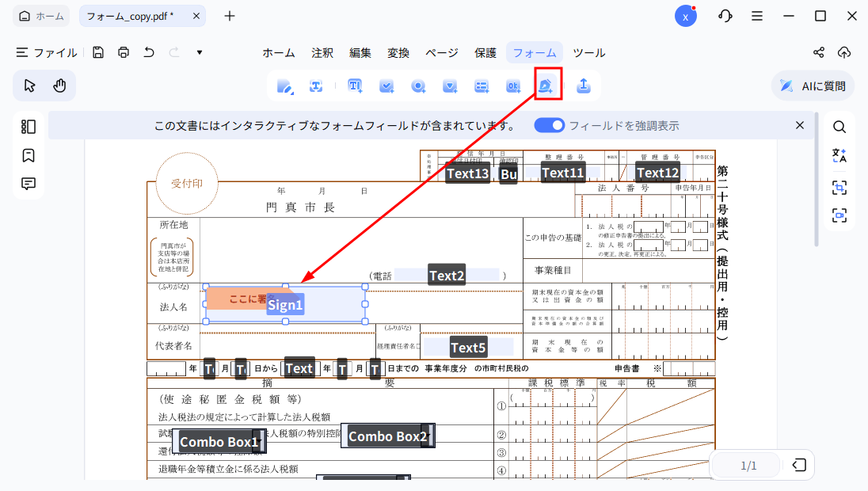Open the Combo Box1 field

click(x=219, y=440)
